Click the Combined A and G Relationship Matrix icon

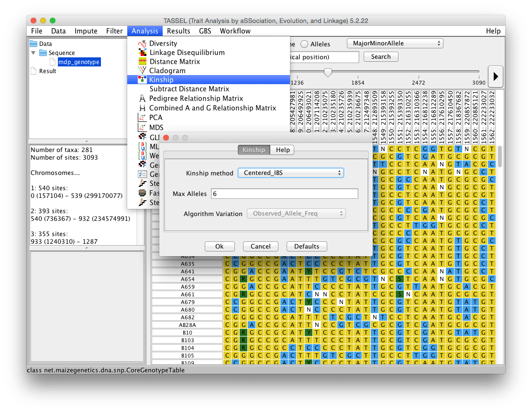point(143,108)
